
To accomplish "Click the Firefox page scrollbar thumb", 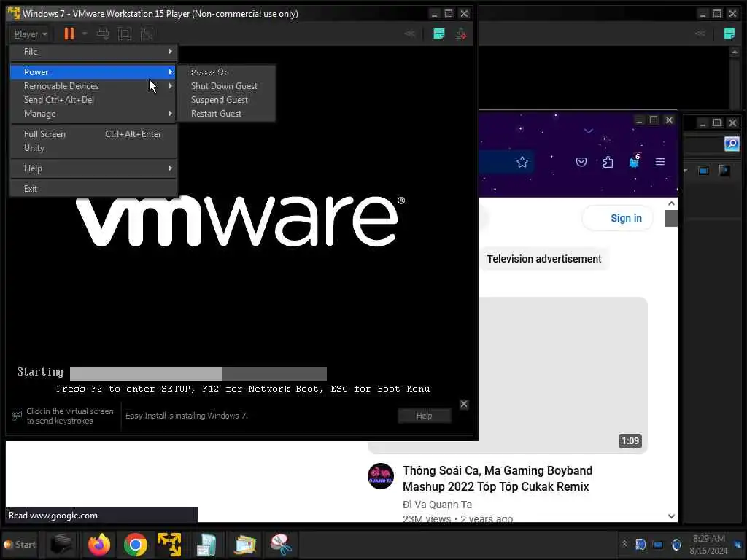I will 671,219.
